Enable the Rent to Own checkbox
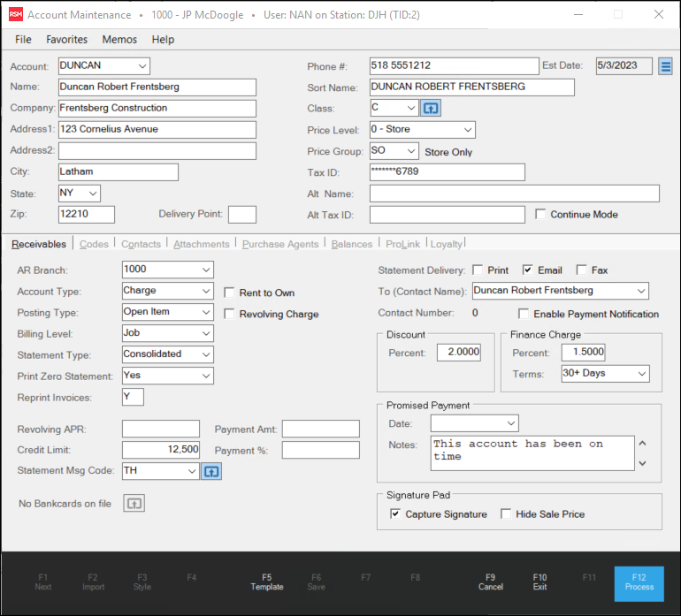This screenshot has width=681, height=616. (x=230, y=293)
